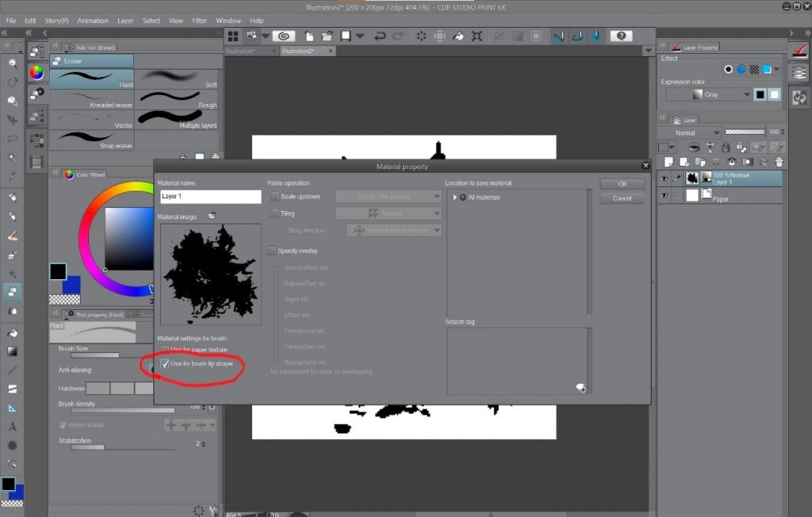The height and width of the screenshot is (517, 812).
Task: Open the Color Wheel panel dock icon
Action: click(36, 72)
